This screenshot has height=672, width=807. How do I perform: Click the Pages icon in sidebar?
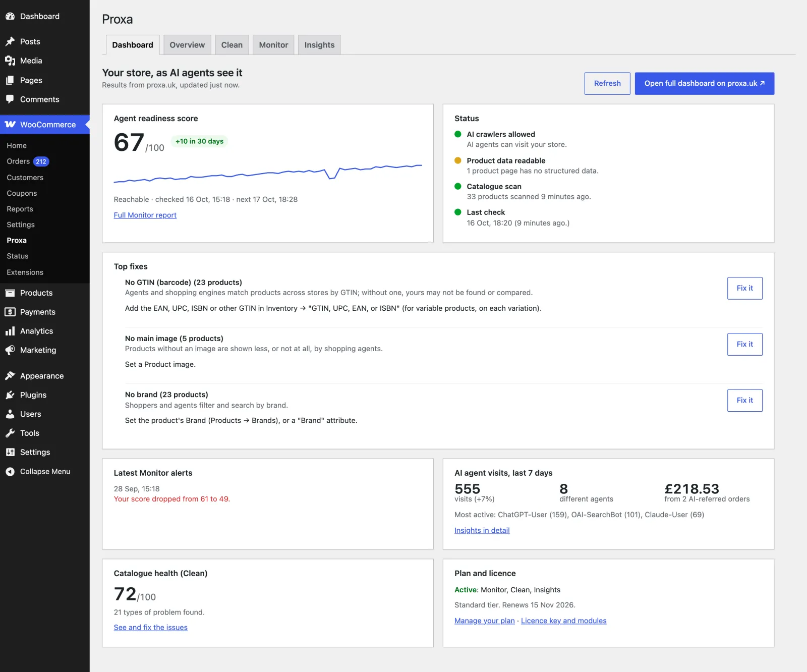pyautogui.click(x=10, y=80)
